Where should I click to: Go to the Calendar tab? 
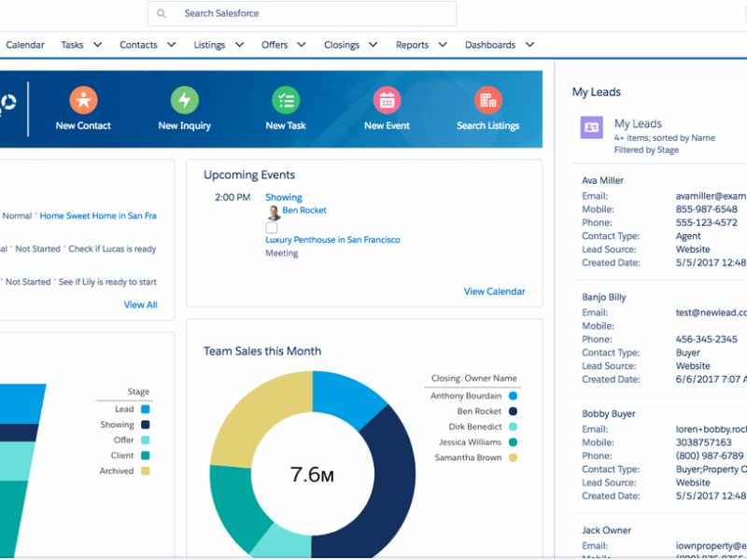pyautogui.click(x=25, y=45)
